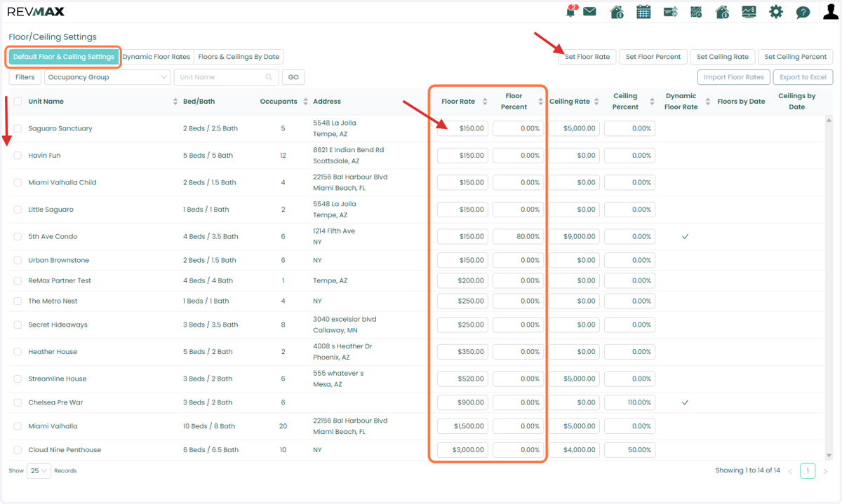The height and width of the screenshot is (504, 842).
Task: Edit the $9,000.00 ceiling rate for 5th Ave Condo
Action: [x=574, y=236]
